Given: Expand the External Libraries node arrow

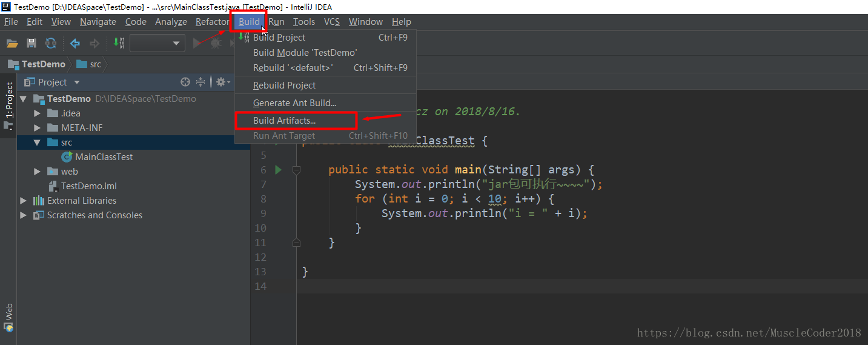Looking at the screenshot, I should coord(23,201).
